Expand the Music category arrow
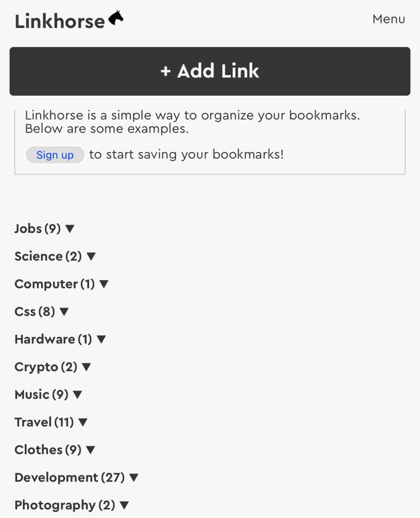This screenshot has height=518, width=420. 78,394
